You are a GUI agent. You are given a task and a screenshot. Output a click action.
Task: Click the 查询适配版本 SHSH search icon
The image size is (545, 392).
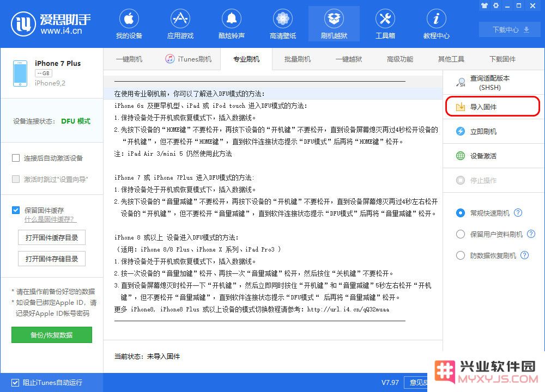point(461,82)
